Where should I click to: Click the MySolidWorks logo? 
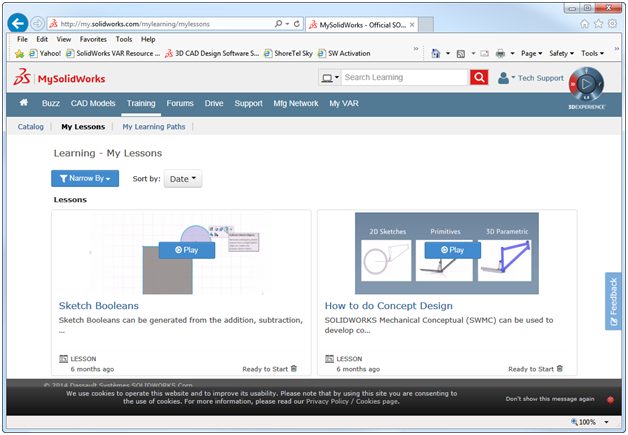59,77
